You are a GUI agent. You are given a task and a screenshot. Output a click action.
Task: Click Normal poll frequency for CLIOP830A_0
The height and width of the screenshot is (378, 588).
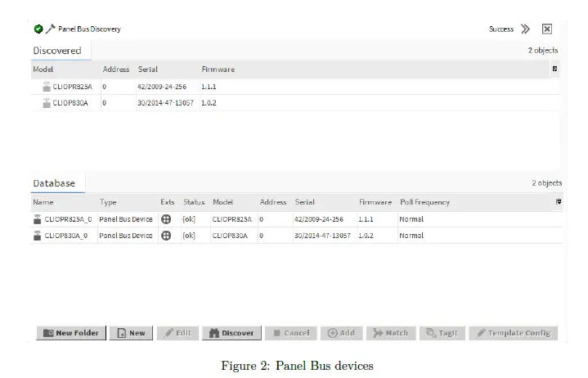click(x=411, y=236)
